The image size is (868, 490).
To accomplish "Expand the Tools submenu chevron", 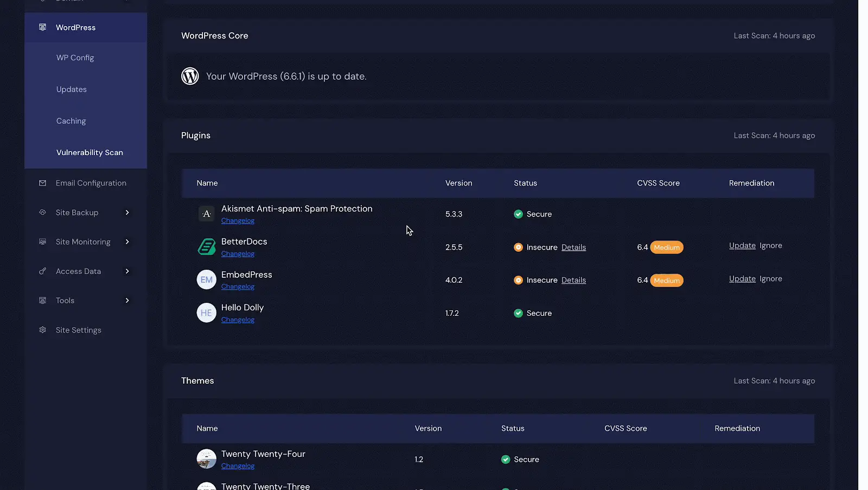I will click(127, 300).
